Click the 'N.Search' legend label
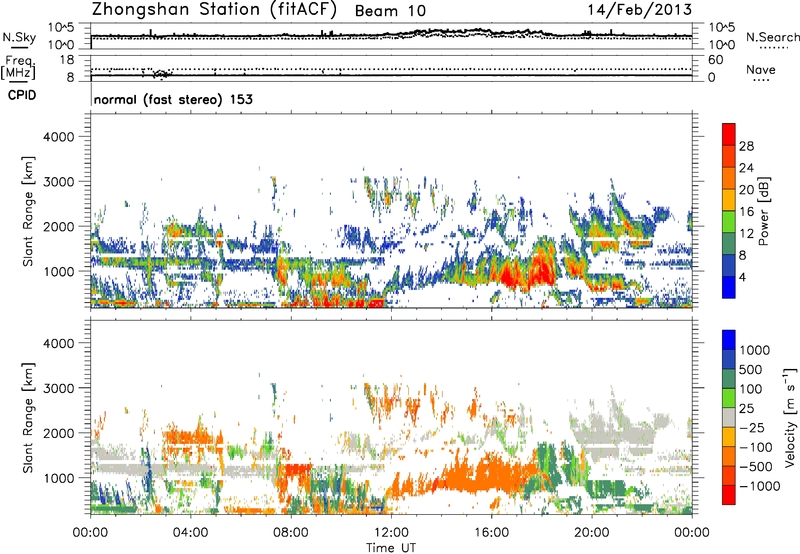800x554 pixels. (773, 37)
